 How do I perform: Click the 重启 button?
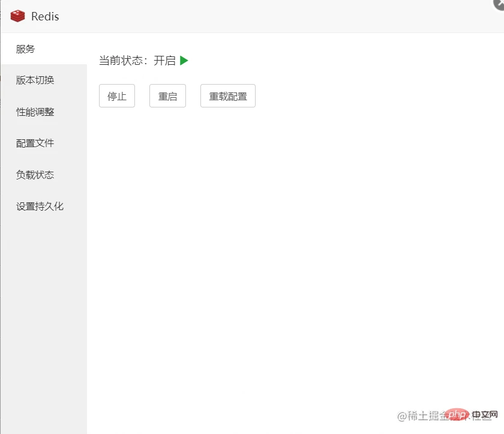click(x=167, y=96)
